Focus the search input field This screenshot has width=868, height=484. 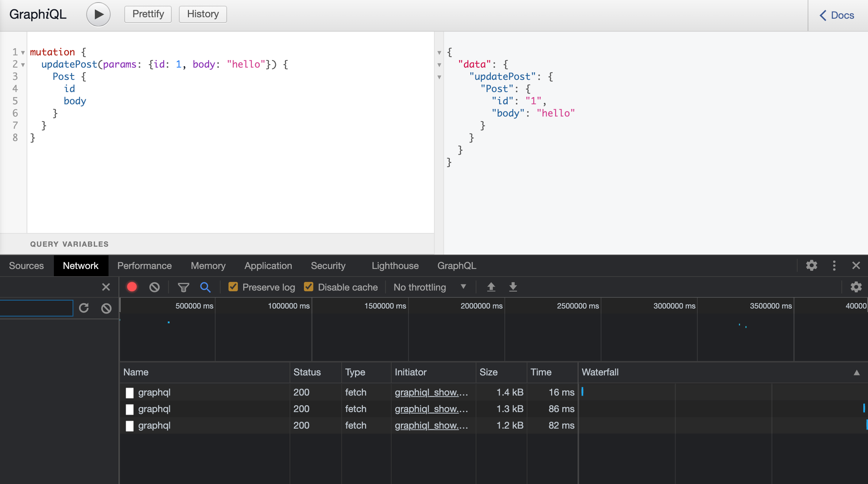(x=36, y=308)
